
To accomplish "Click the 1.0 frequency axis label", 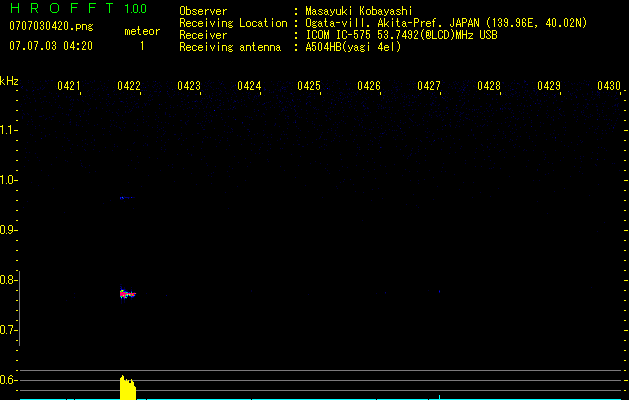I will (x=7, y=180).
